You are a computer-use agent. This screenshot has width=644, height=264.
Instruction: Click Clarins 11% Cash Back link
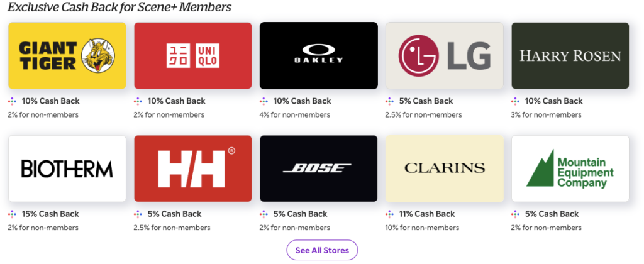[x=427, y=214]
